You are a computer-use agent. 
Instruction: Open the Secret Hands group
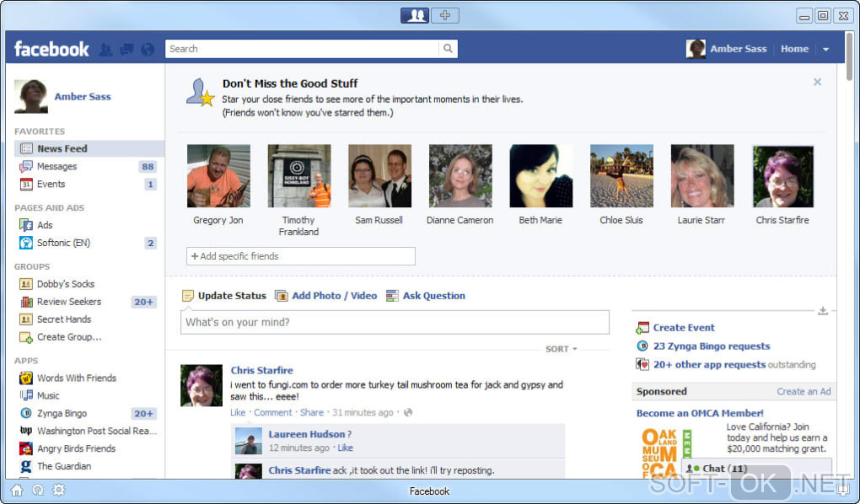(x=63, y=319)
